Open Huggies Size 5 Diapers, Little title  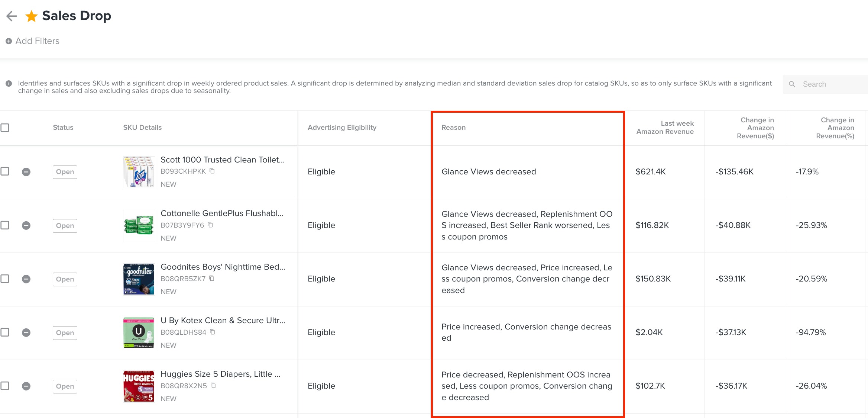click(220, 374)
